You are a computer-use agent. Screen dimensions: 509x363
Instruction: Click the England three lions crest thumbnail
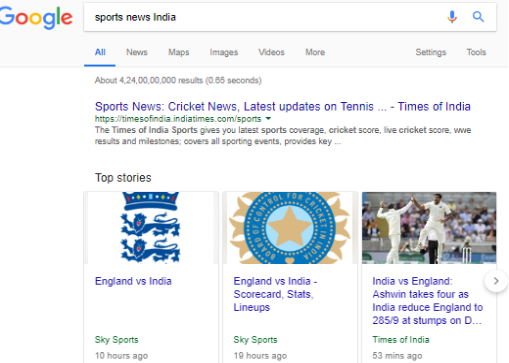click(151, 228)
